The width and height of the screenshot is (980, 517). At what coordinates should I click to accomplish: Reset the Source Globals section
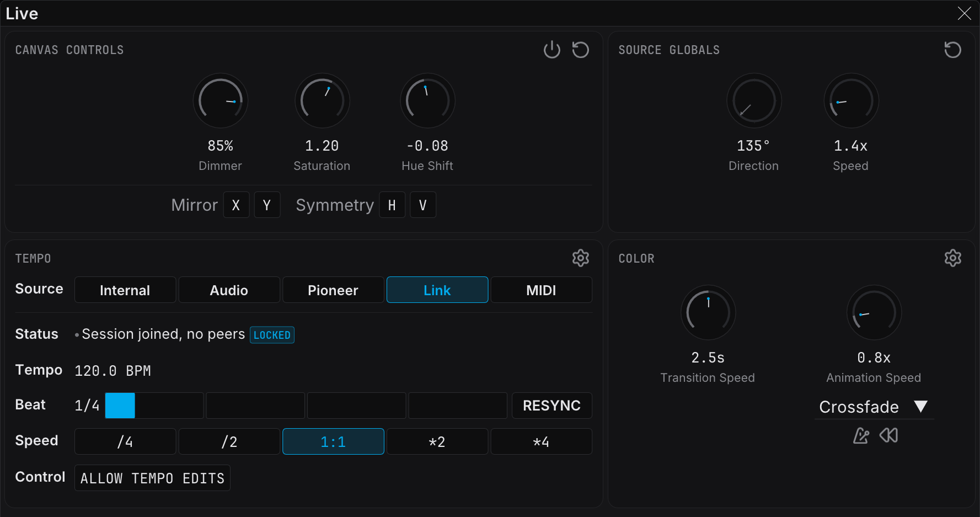tap(952, 50)
